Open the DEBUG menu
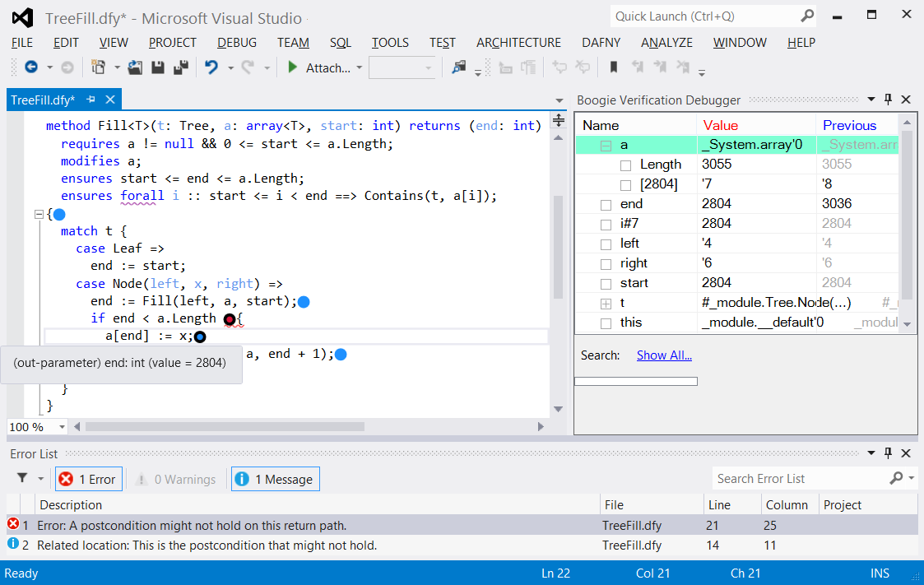Image resolution: width=924 pixels, height=585 pixels. (x=237, y=43)
